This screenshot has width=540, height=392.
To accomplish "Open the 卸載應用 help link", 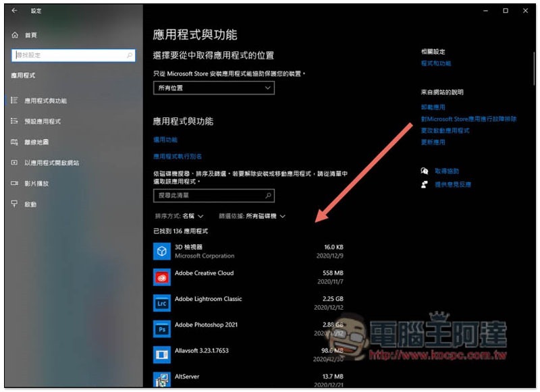I will pyautogui.click(x=433, y=107).
